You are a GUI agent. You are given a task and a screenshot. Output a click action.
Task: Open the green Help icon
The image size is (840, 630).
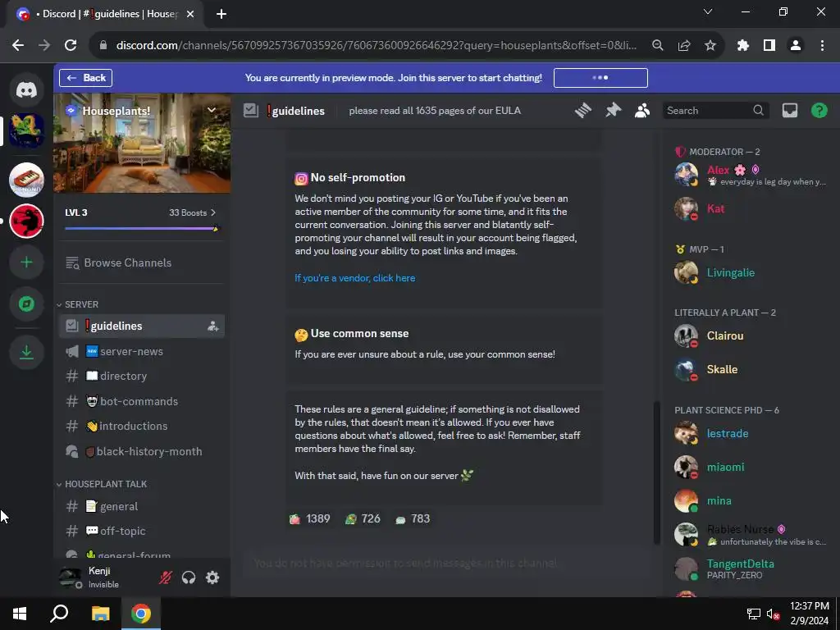point(819,111)
